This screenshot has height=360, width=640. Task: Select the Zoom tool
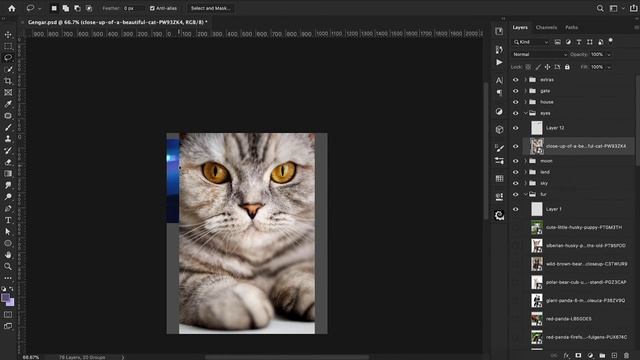coord(8,266)
